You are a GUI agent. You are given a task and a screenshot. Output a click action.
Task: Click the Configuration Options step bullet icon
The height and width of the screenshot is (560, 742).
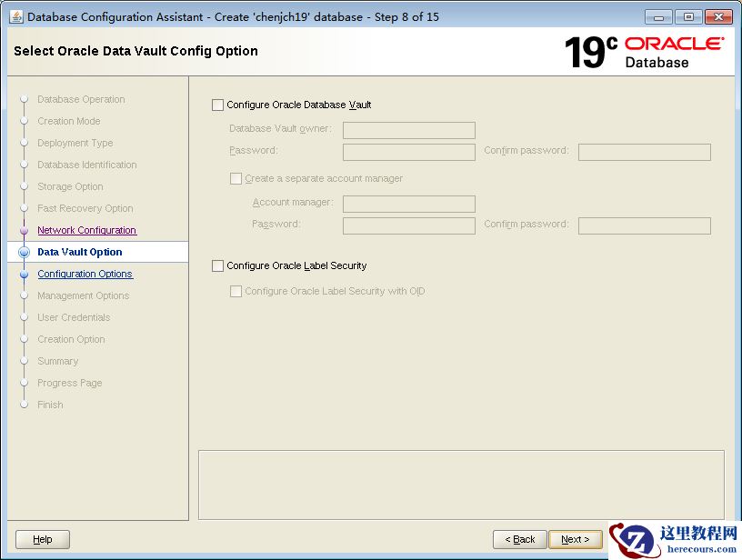[25, 274]
